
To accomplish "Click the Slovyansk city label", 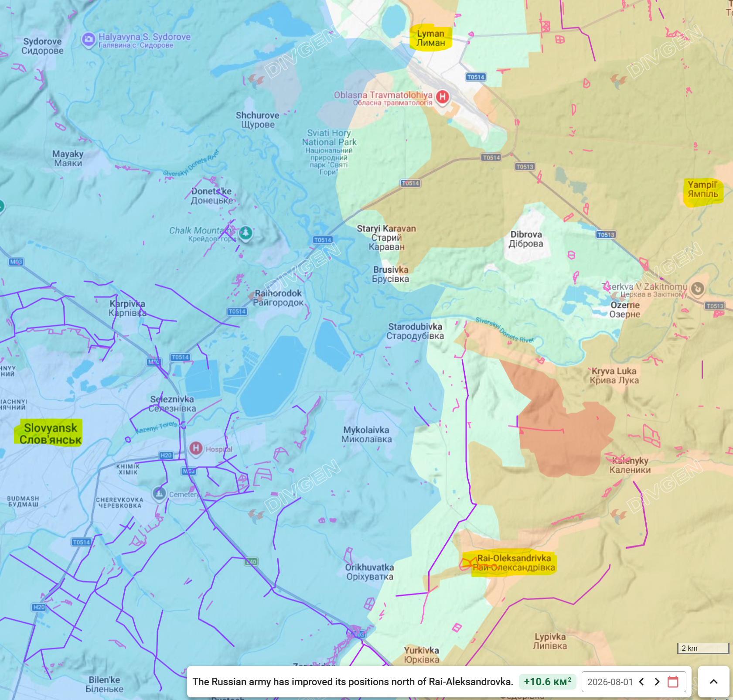I will coord(51,434).
